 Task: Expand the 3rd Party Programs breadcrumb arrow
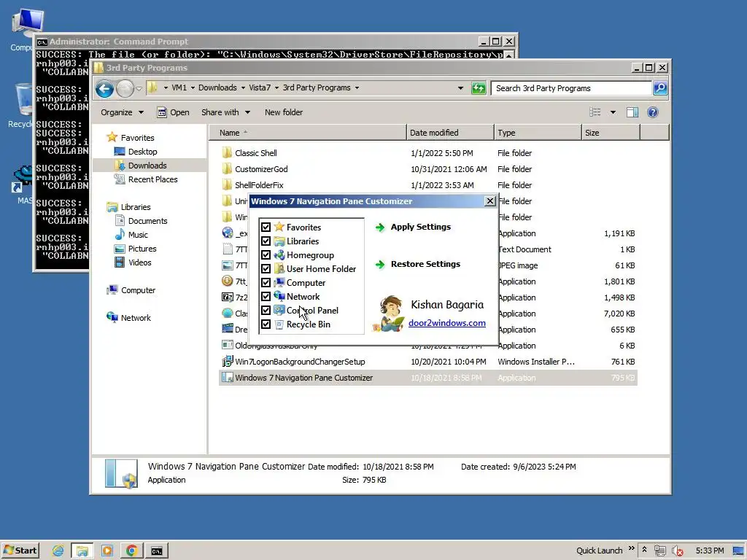pos(357,87)
